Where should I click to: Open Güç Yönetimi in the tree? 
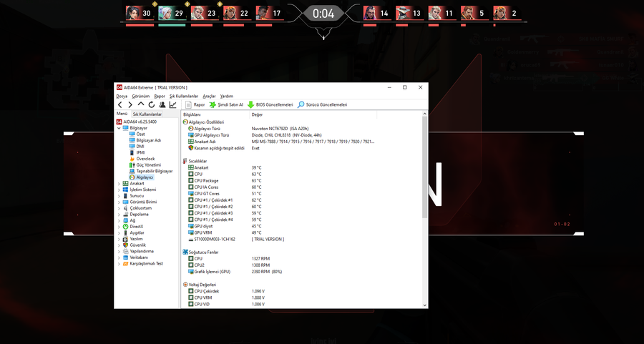pyautogui.click(x=145, y=165)
